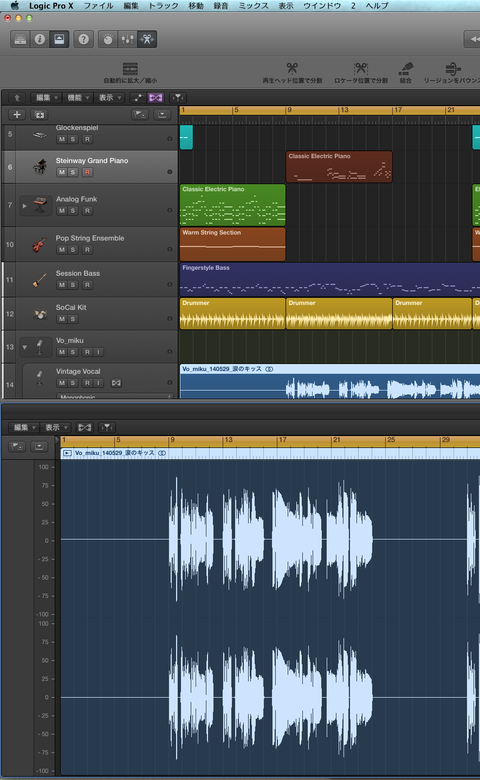This screenshot has width=480, height=780.
Task: Click the Steinway Grand Piano instrument icon
Action: point(40,167)
